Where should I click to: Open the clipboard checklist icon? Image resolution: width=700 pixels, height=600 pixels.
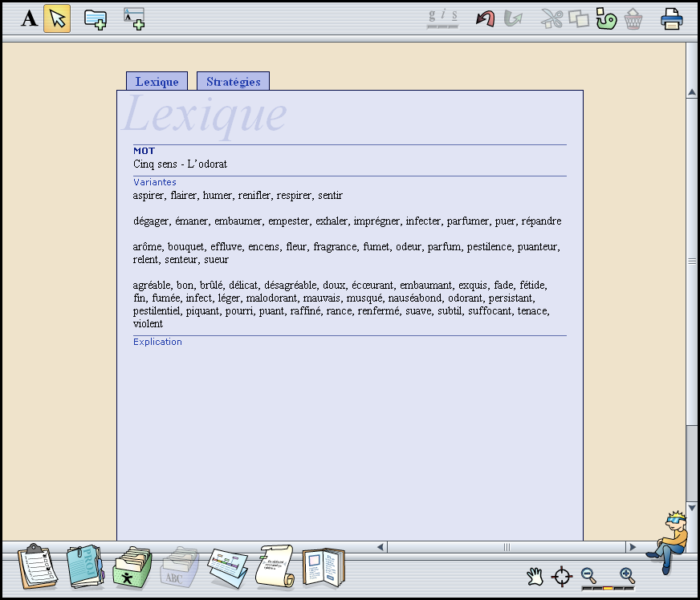[x=38, y=566]
